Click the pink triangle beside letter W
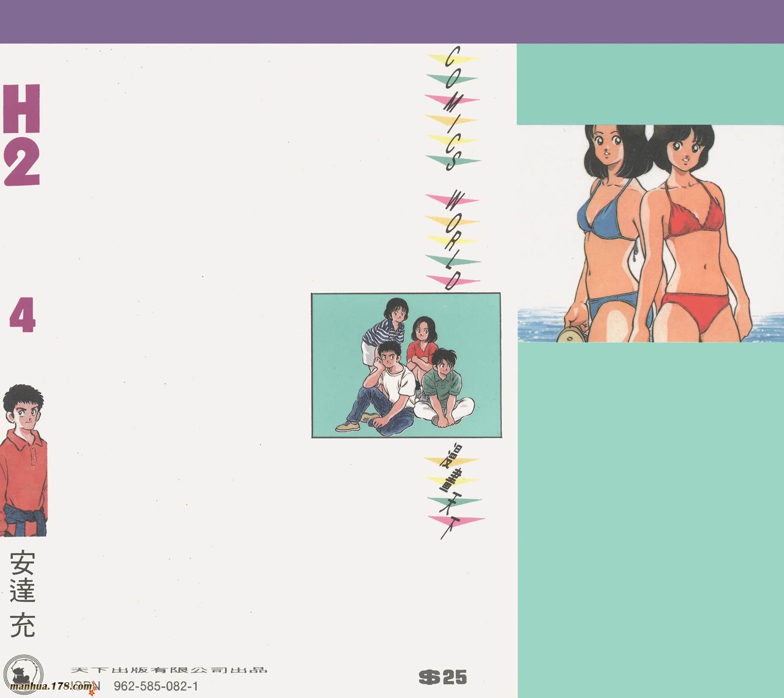Screen dimensions: 784x698 (451, 200)
